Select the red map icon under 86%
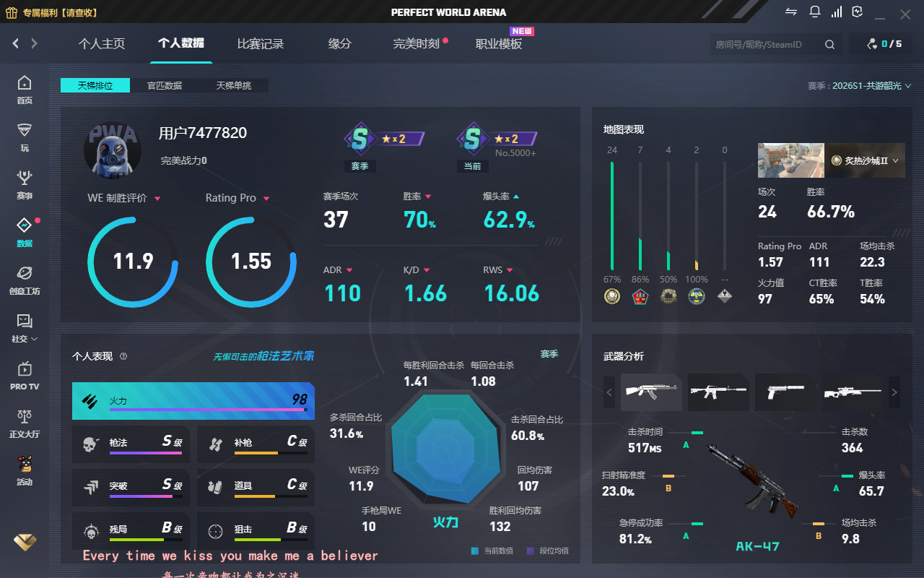 pos(640,296)
